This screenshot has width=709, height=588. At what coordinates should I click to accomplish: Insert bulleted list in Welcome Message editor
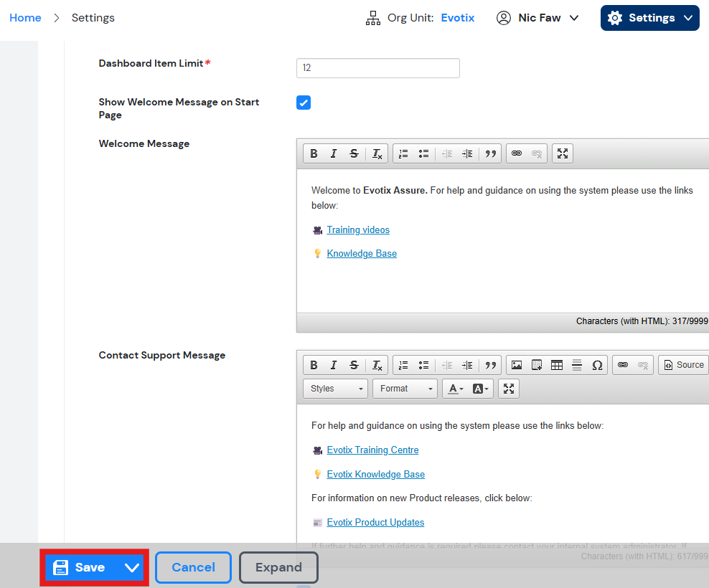[423, 153]
